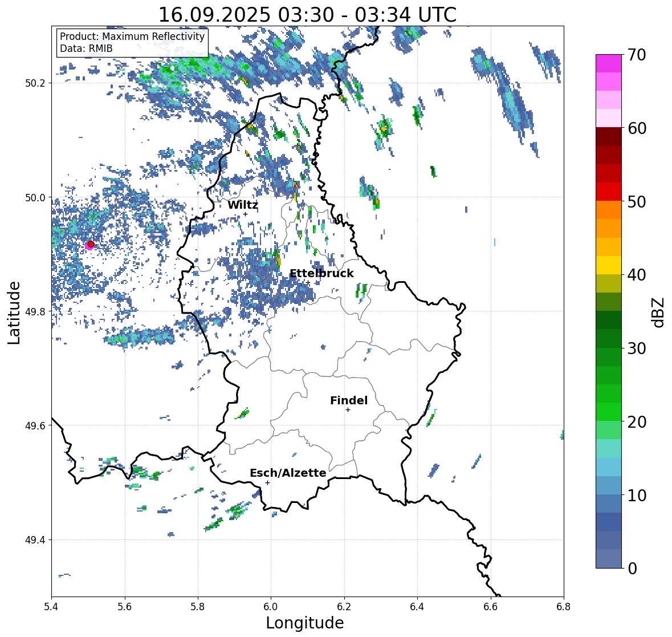The width and height of the screenshot is (672, 637).
Task: Click the 60 value on the colorbar
Action: [636, 128]
